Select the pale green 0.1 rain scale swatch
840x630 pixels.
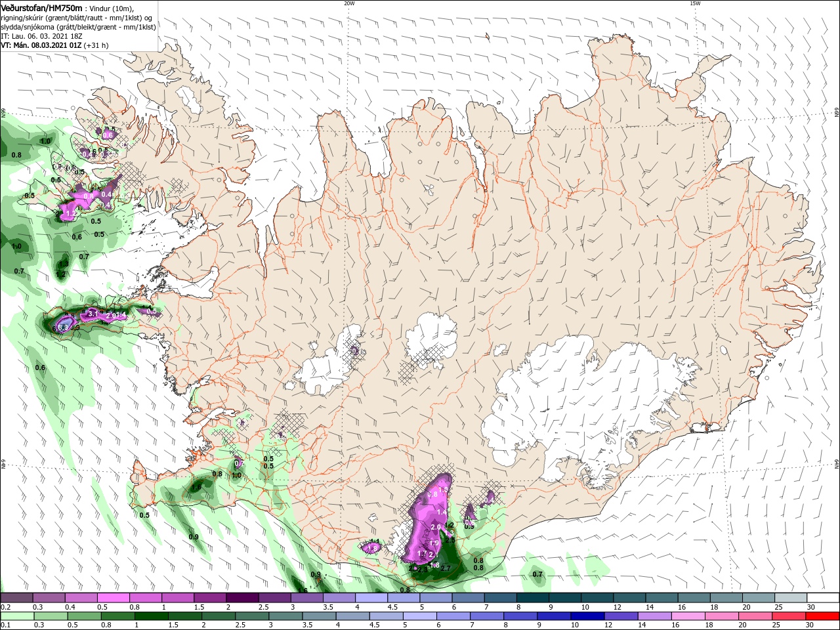click(17, 616)
